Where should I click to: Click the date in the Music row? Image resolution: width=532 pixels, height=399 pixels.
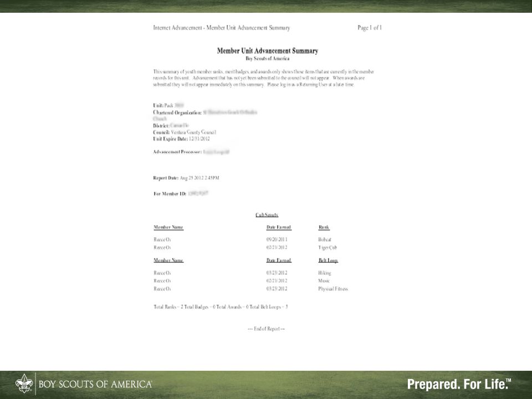[x=277, y=281]
